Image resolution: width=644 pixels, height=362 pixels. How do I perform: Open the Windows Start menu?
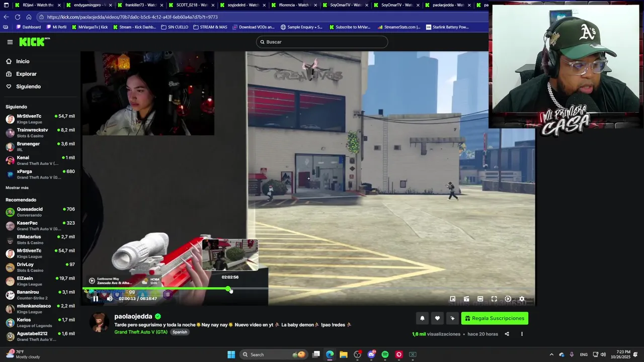point(231,354)
